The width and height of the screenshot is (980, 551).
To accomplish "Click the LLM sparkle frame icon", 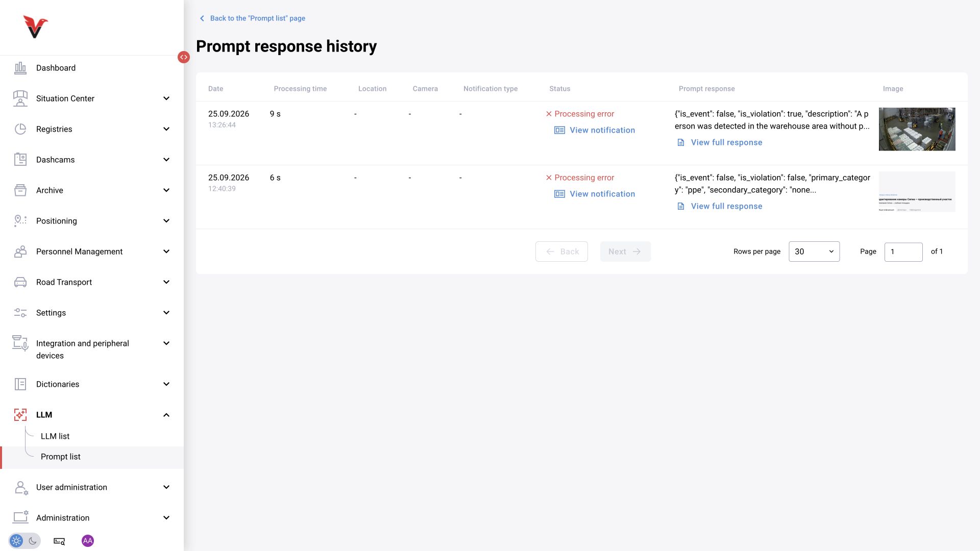I will 20,415.
